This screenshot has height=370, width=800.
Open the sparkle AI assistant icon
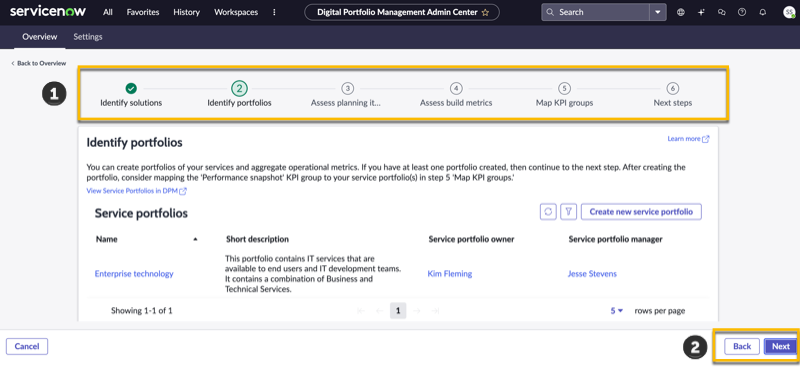[701, 12]
